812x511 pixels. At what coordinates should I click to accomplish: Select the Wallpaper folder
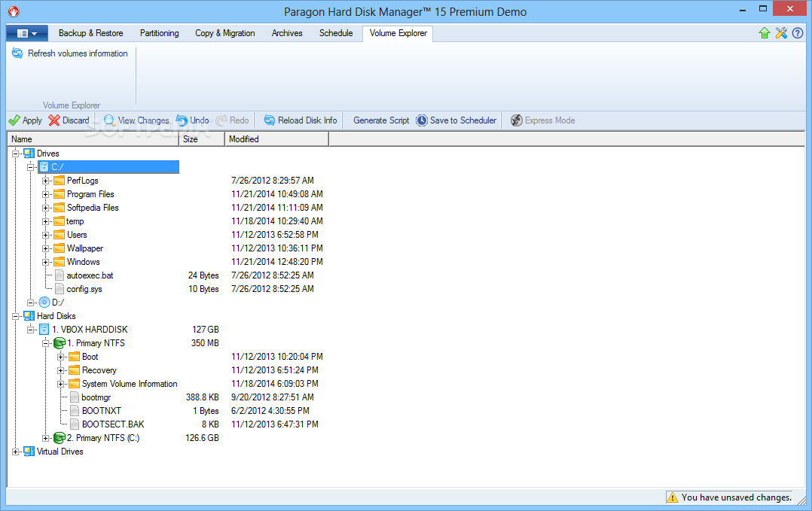tap(85, 248)
